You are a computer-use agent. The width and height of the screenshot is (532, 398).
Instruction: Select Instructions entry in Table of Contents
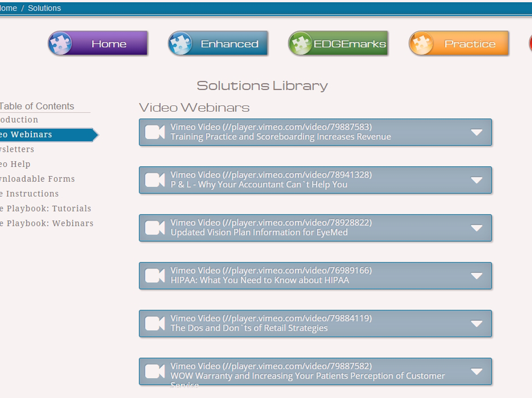[x=29, y=194]
